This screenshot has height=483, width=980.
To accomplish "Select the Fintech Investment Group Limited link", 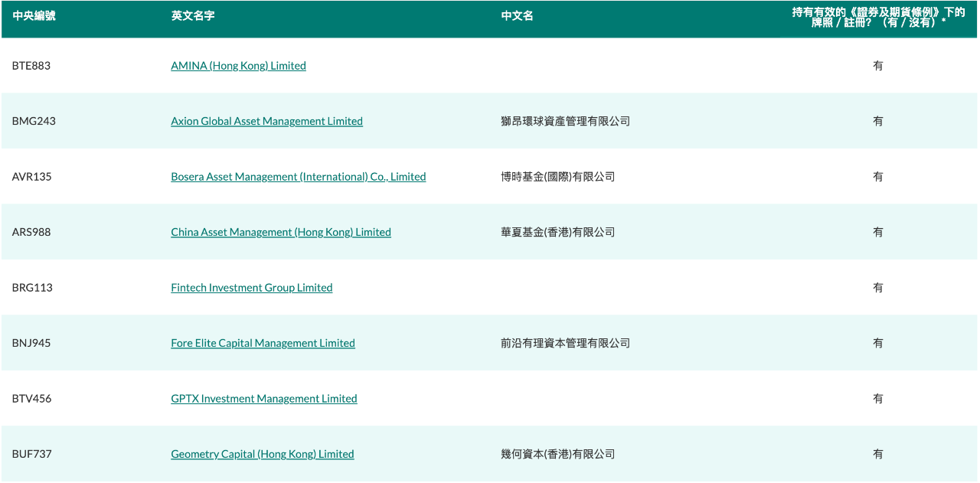I will pyautogui.click(x=251, y=288).
